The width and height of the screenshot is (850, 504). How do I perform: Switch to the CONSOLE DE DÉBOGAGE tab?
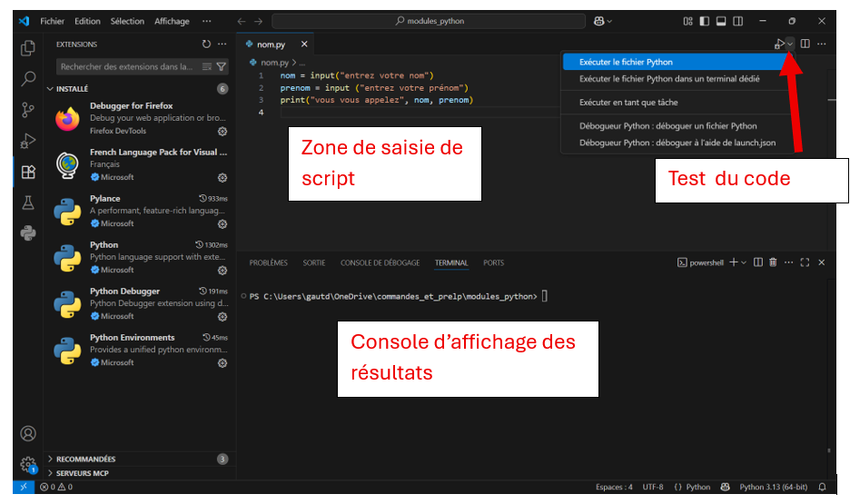(x=380, y=262)
